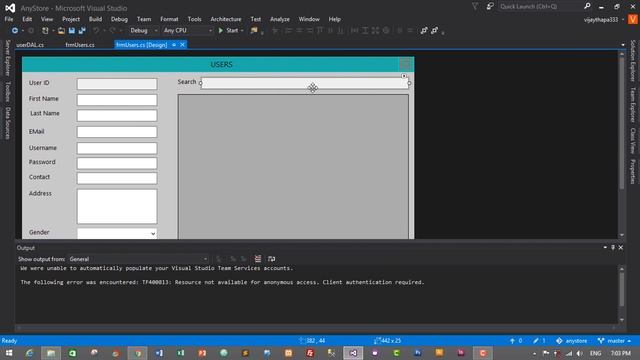Click the feedback icon near Quick Launch
Screen dimensions: 640x360
coord(490,7)
